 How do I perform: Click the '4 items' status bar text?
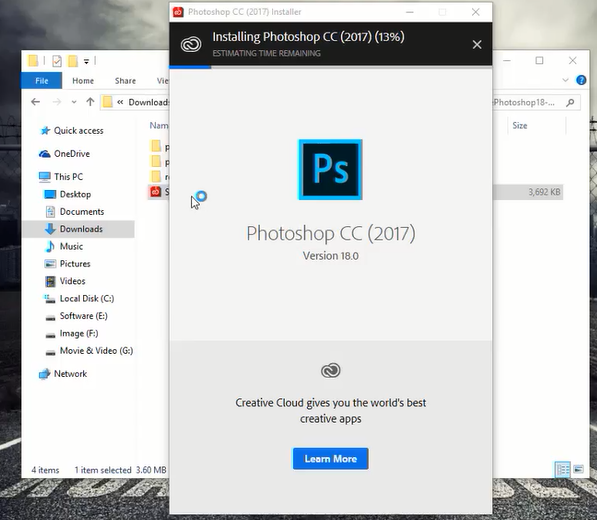click(45, 470)
